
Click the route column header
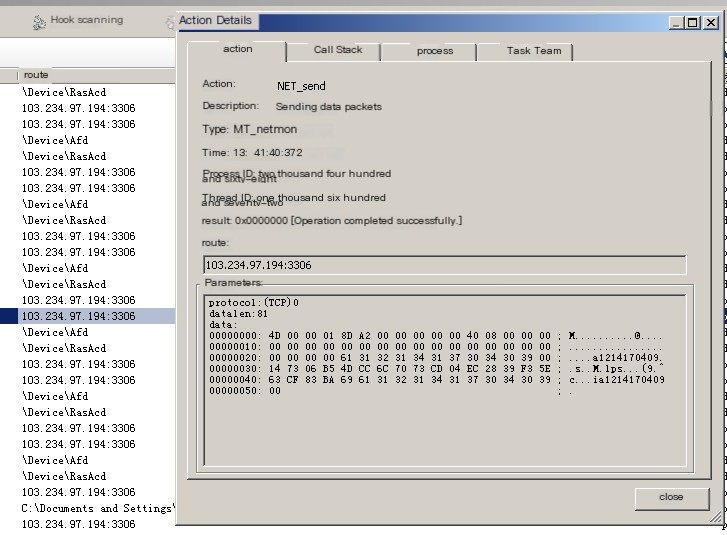click(x=96, y=75)
